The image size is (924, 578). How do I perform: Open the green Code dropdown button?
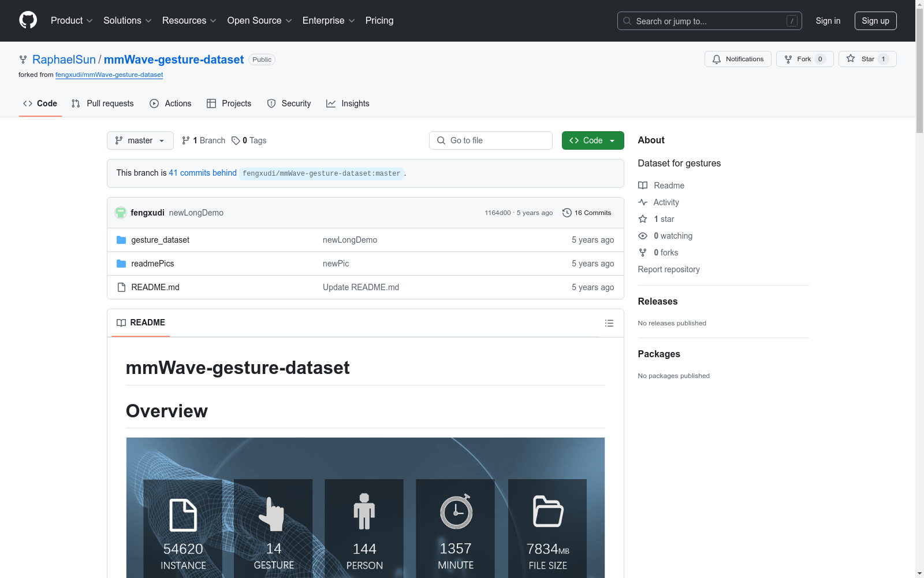593,140
